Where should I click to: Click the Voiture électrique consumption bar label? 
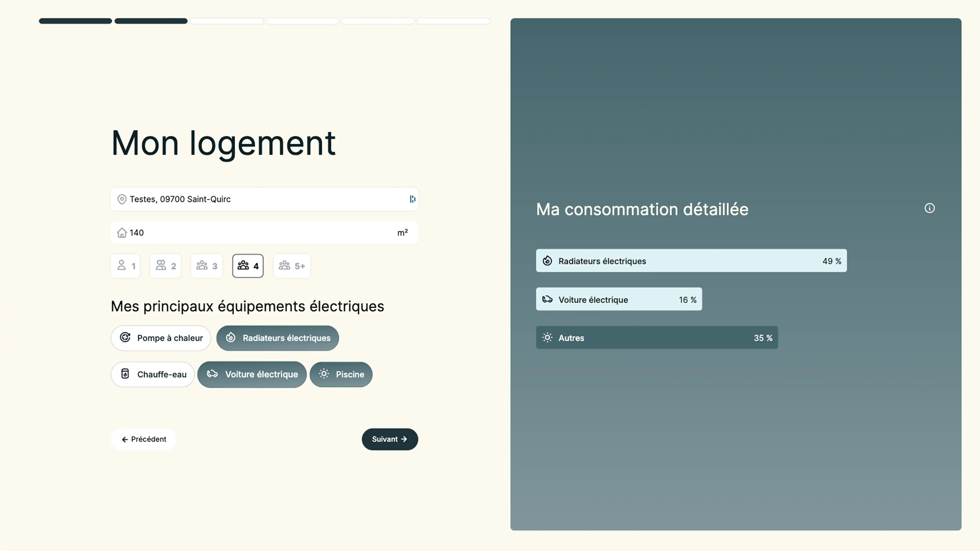pos(593,300)
